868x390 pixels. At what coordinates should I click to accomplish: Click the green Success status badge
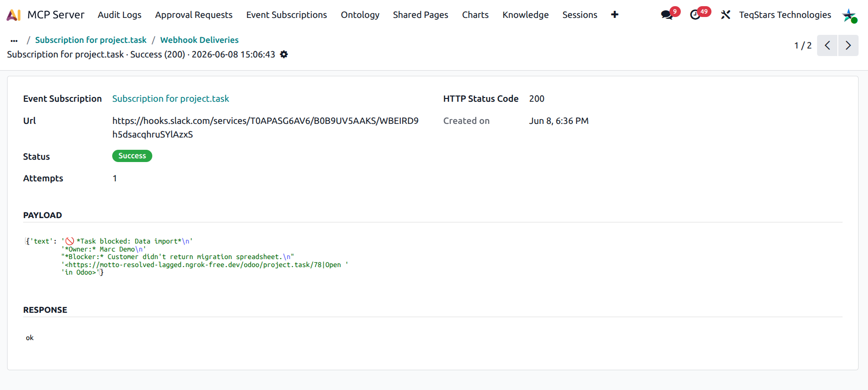click(132, 156)
